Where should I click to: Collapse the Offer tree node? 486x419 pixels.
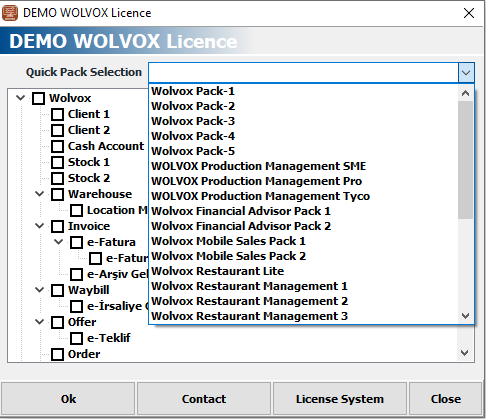(40, 322)
